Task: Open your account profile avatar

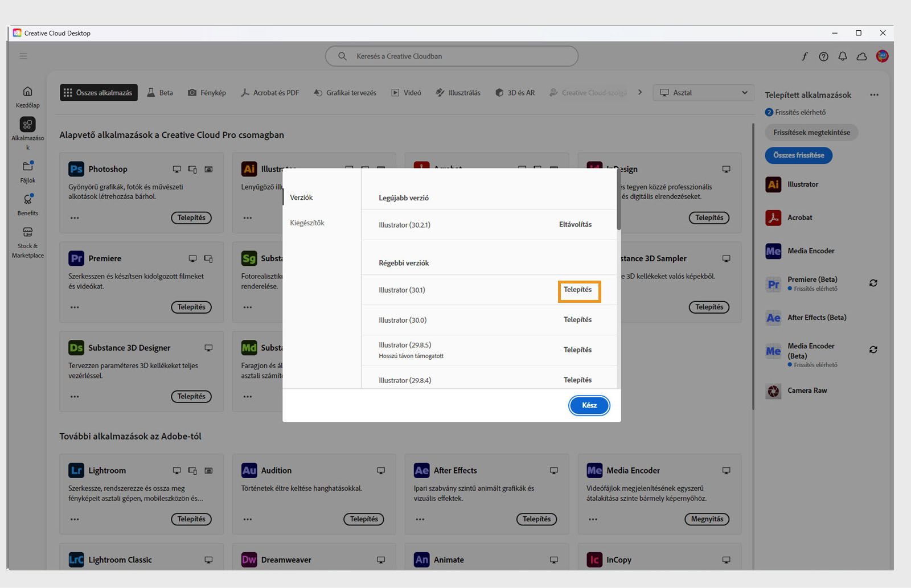Action: (x=881, y=56)
